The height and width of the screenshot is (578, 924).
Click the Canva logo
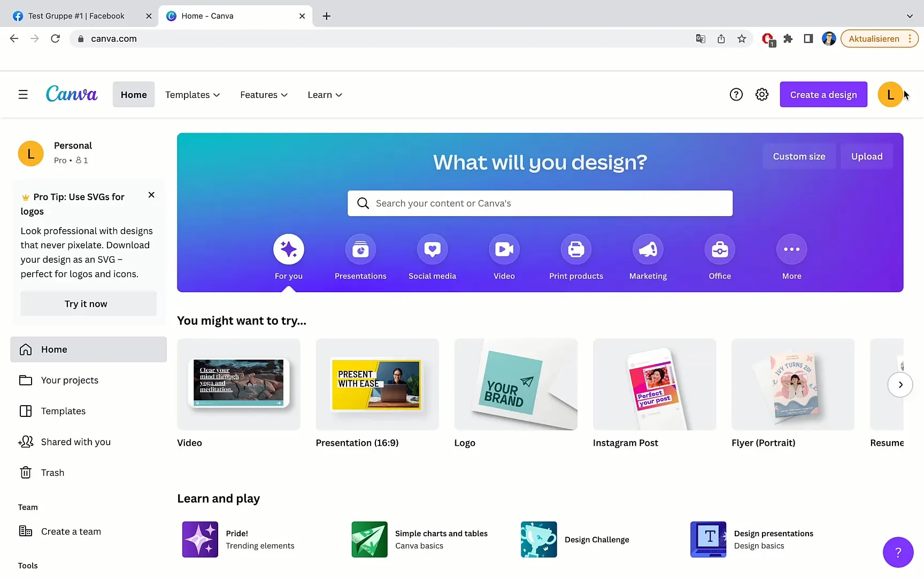tap(72, 94)
